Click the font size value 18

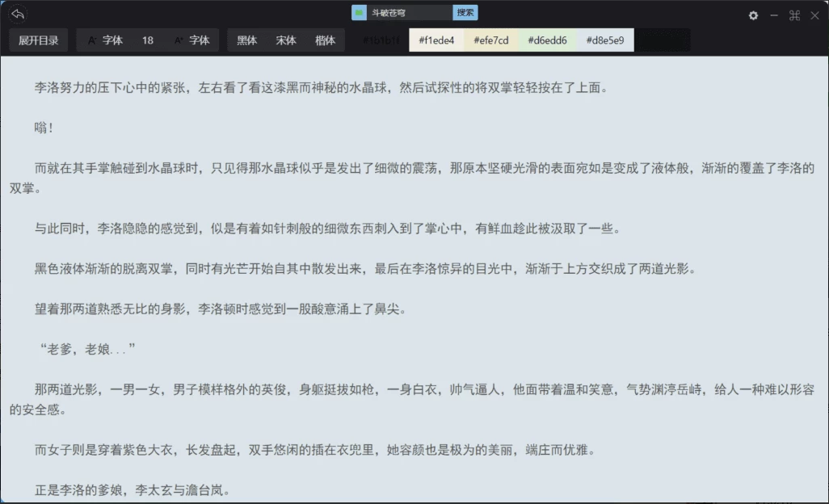pos(148,40)
